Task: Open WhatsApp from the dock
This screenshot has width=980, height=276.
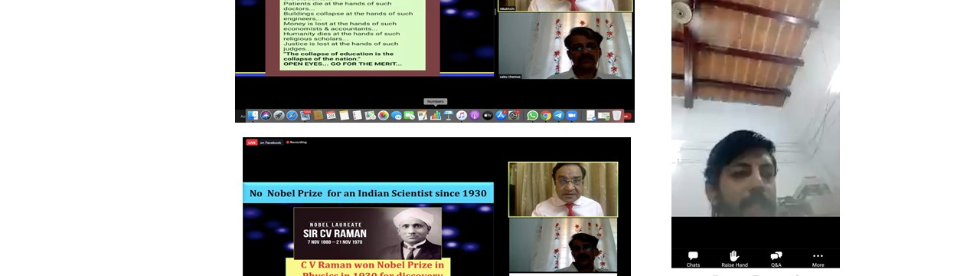Action: pos(533,116)
